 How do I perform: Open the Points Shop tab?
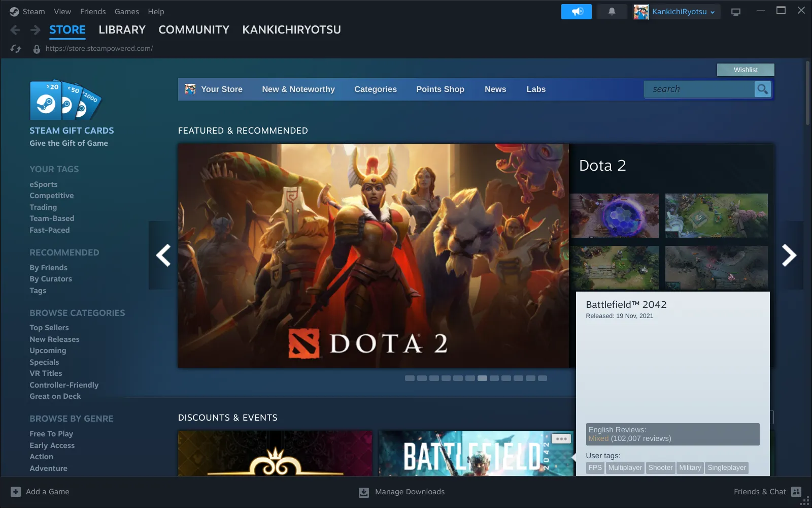[440, 89]
